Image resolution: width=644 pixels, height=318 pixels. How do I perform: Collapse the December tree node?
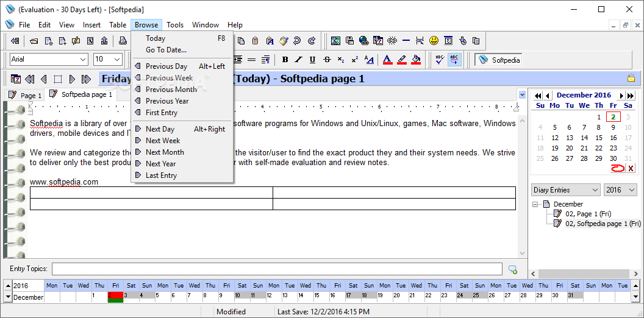[535, 204]
